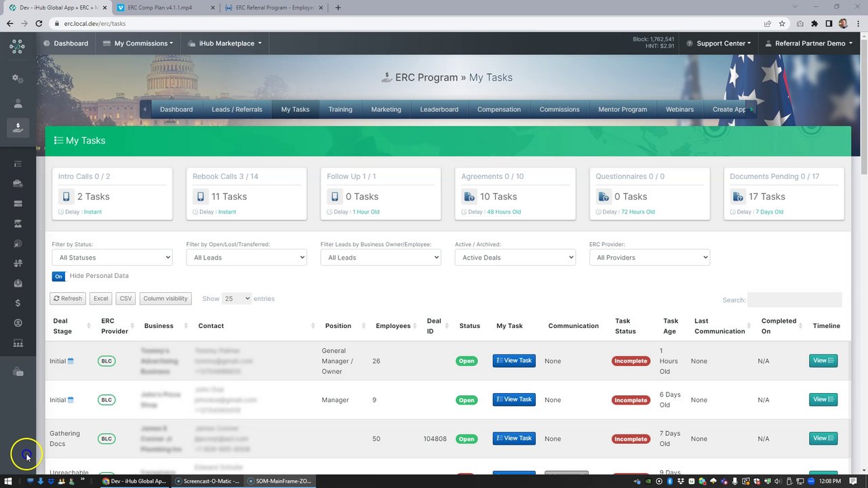Open the user profile sidebar icon

click(18, 104)
